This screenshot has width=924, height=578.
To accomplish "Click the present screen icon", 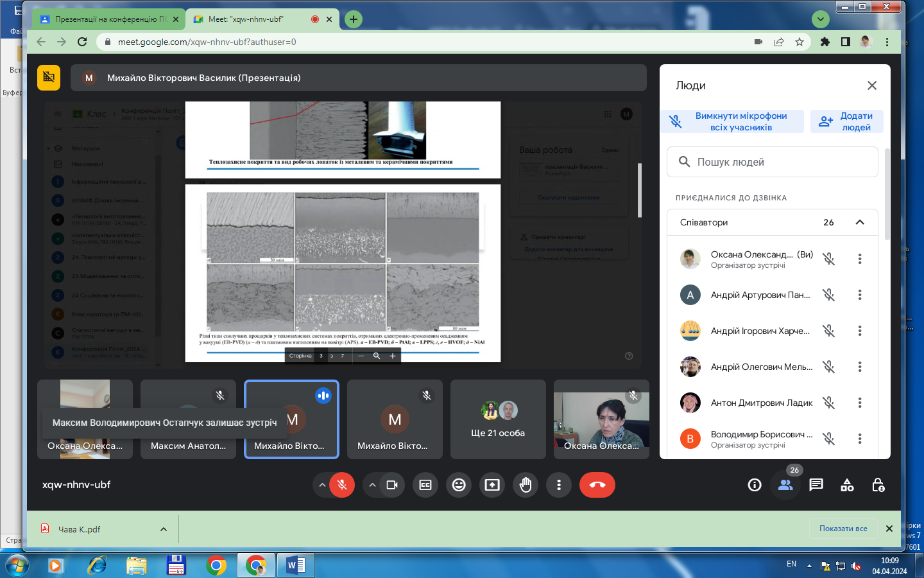I will tap(492, 485).
